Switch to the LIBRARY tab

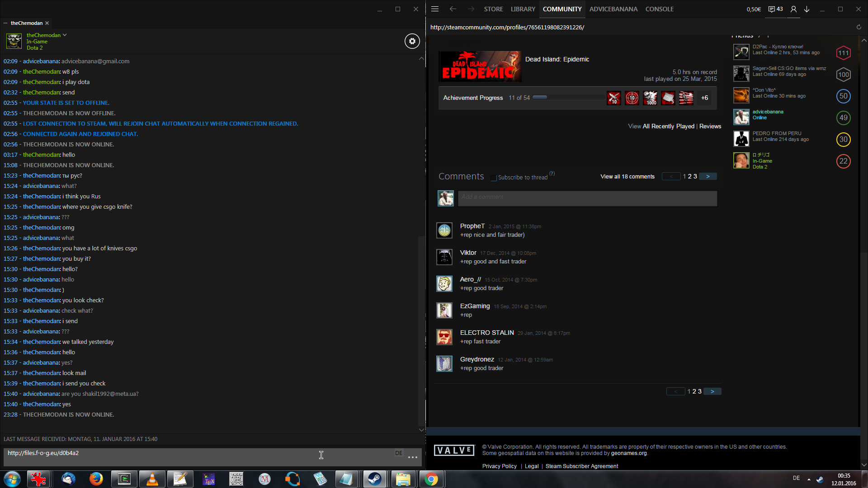pyautogui.click(x=523, y=9)
